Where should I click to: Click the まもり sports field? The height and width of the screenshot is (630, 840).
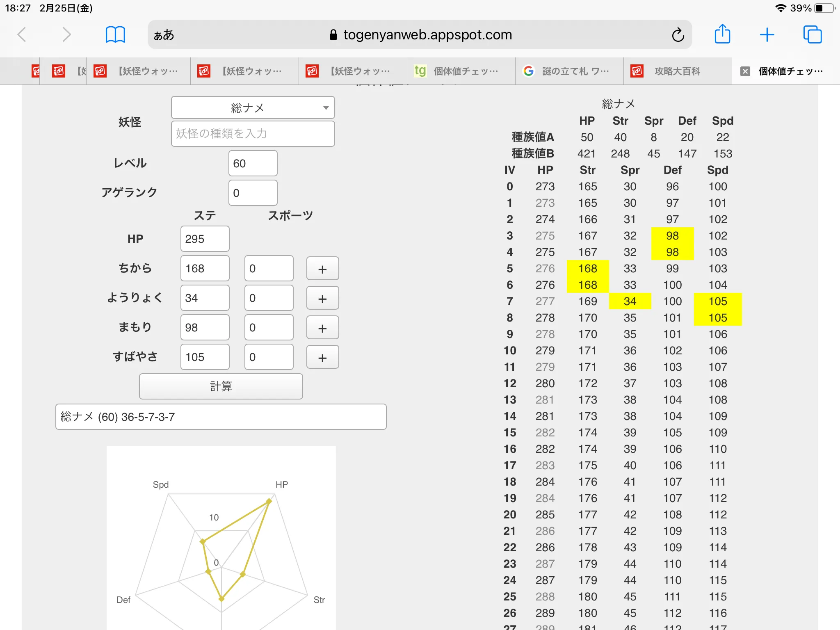(269, 327)
